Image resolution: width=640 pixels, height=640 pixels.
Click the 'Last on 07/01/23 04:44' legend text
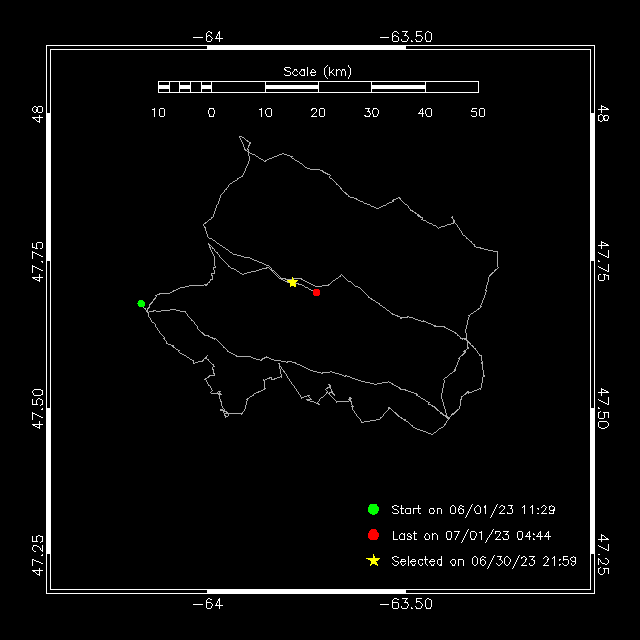(x=471, y=536)
